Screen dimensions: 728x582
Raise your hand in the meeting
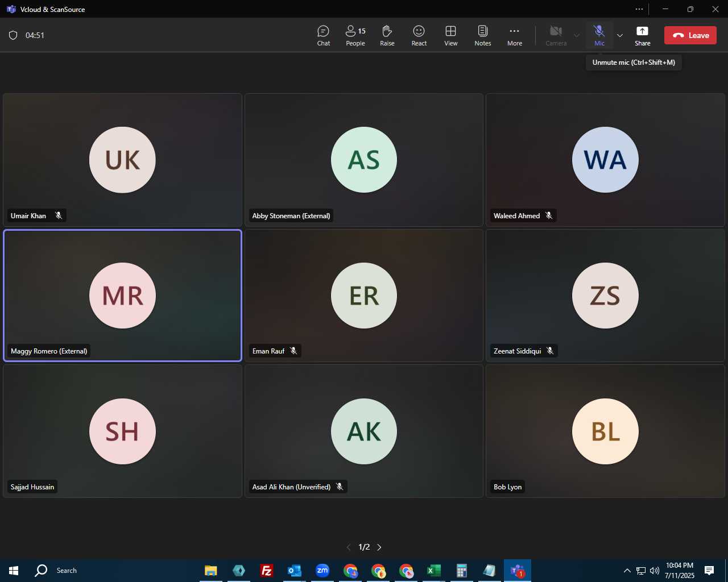[x=387, y=35]
